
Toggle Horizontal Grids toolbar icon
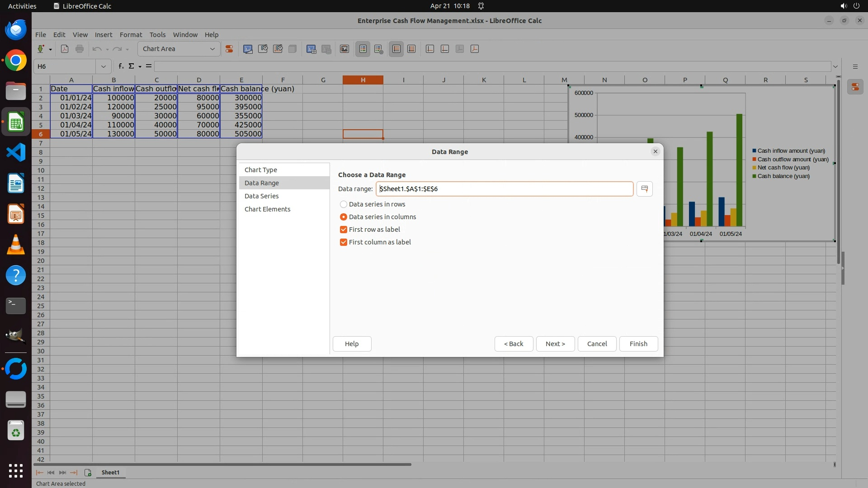(396, 49)
